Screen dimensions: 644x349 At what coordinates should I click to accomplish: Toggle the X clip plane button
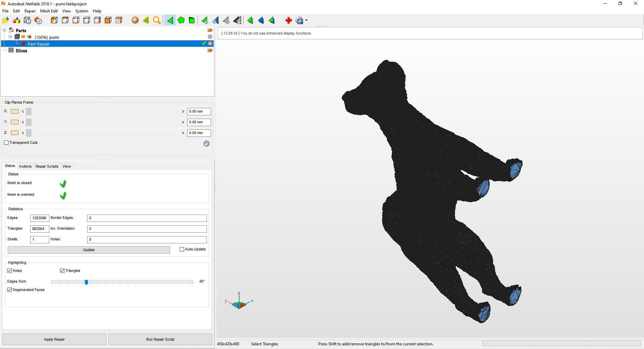tap(15, 111)
